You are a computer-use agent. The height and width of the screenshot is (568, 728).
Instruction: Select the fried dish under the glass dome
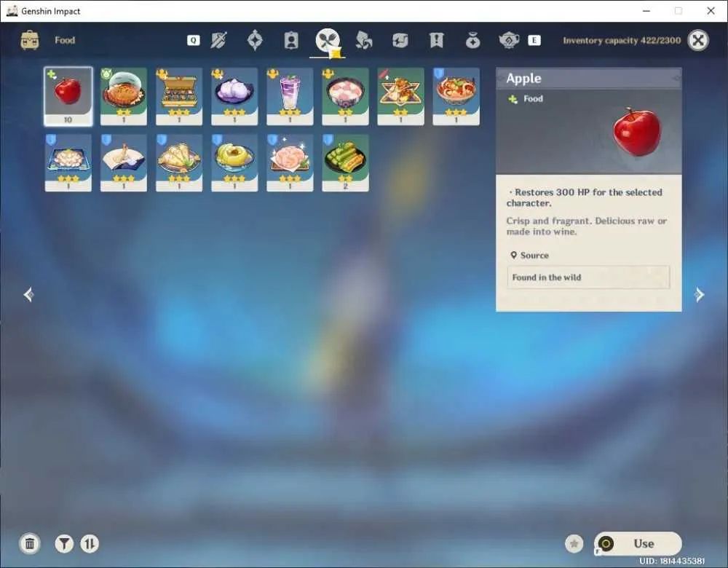click(x=124, y=97)
